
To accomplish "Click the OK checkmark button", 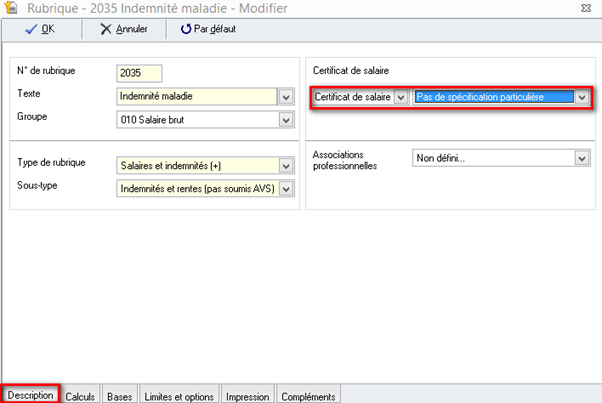I will [40, 29].
